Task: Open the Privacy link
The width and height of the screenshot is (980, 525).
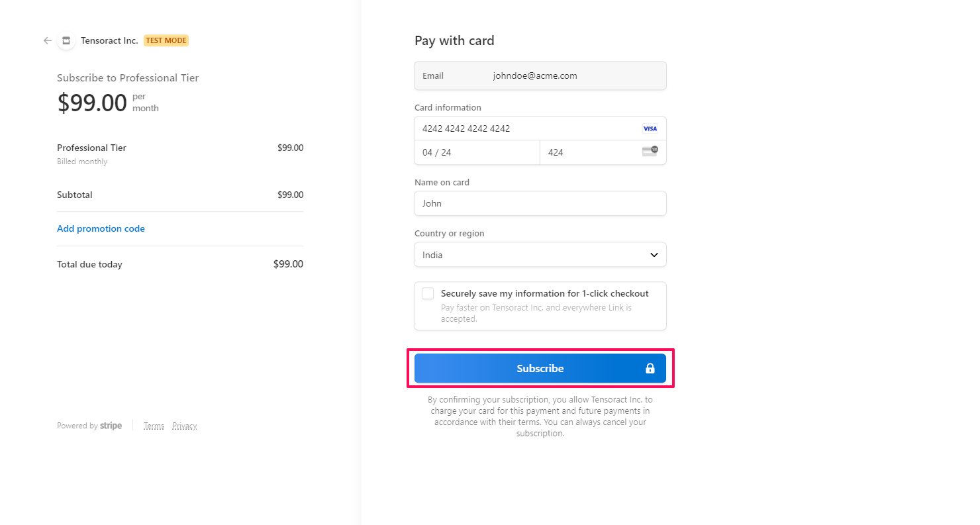Action: (x=184, y=426)
